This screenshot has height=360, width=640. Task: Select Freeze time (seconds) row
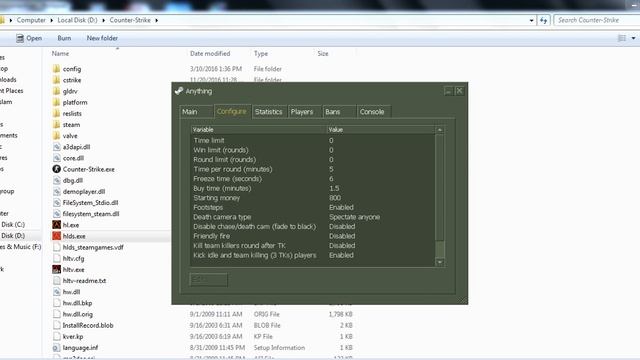point(313,179)
